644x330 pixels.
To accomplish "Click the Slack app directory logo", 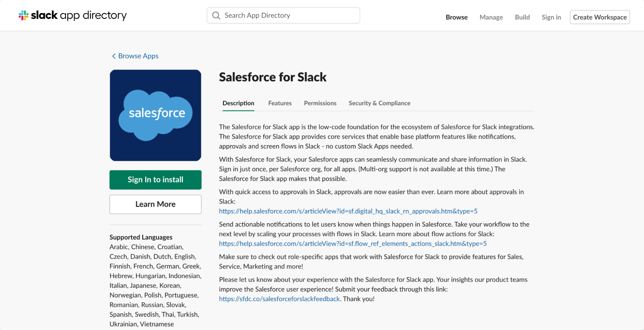I will click(x=72, y=15).
